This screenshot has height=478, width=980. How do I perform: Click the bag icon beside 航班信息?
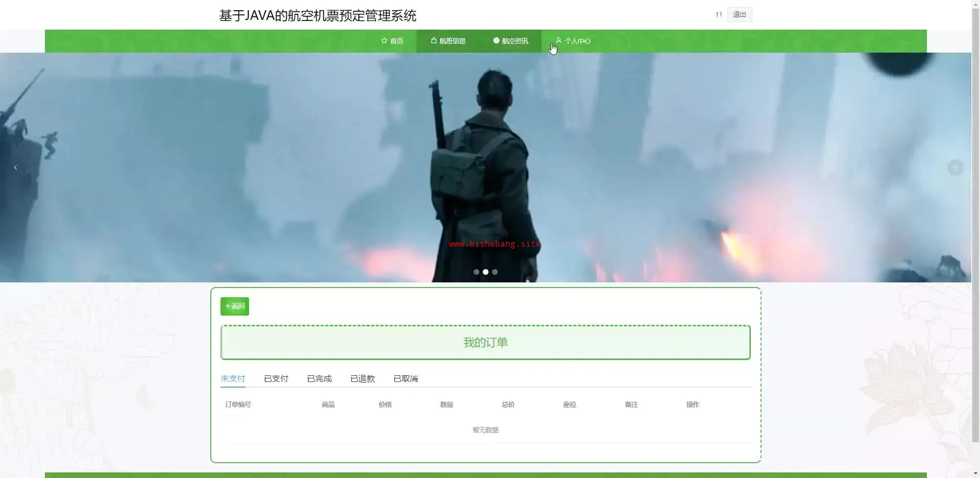tap(434, 41)
